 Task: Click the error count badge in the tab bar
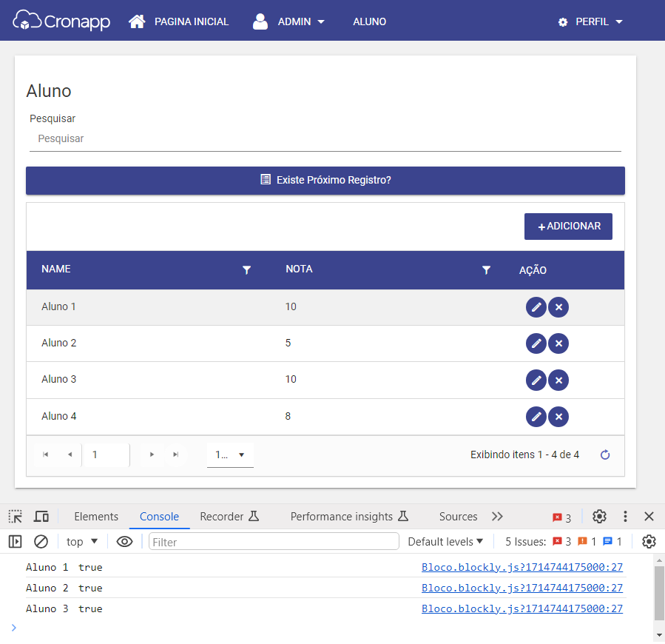[562, 517]
